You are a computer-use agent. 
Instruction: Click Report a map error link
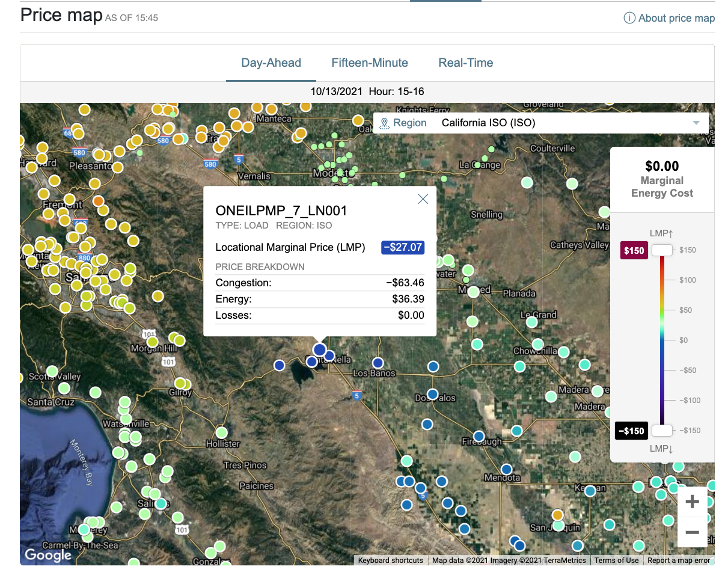point(679,561)
